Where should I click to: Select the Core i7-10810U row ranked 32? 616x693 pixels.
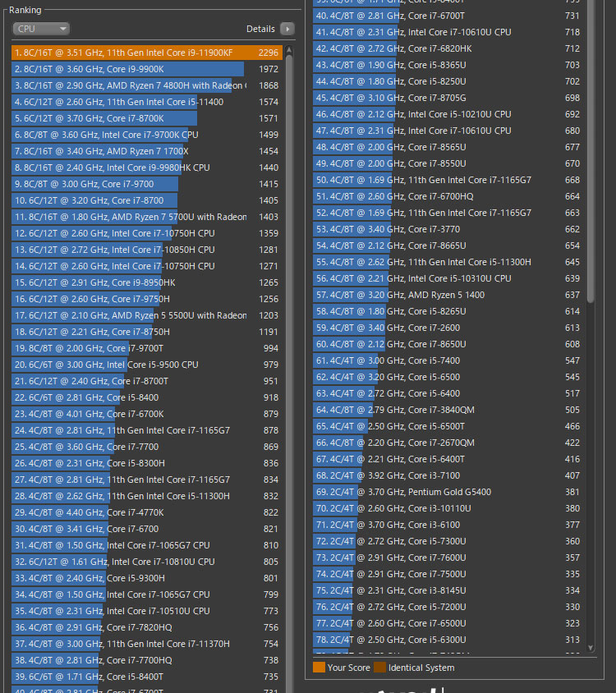click(147, 562)
